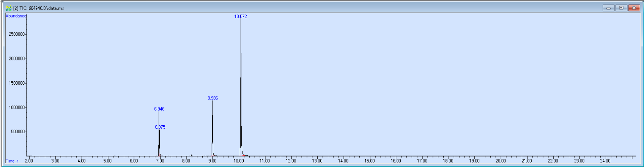Viewport: 644px width, 167px height.
Task: Select the 8.986 peak label
Action: click(213, 98)
